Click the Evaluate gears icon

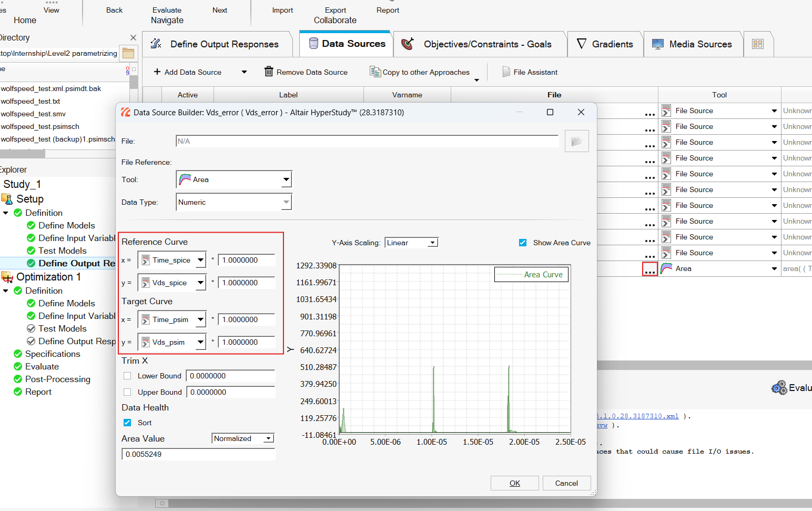click(779, 388)
